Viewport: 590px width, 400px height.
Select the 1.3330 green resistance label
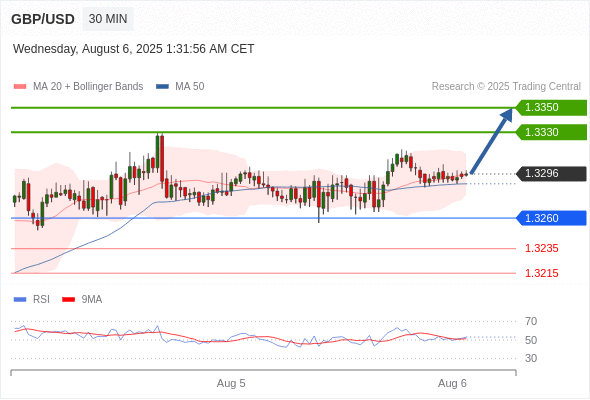point(551,132)
